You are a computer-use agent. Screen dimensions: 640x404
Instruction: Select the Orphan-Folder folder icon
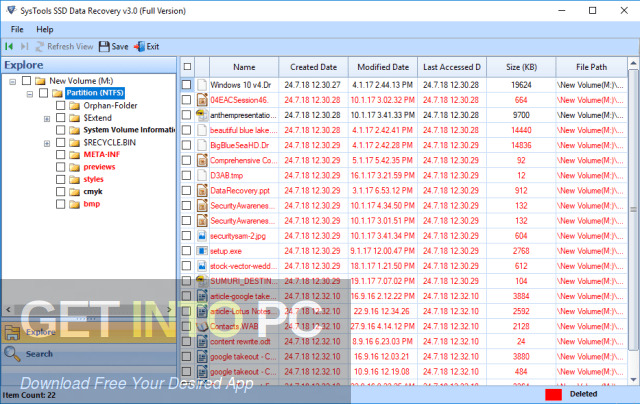click(74, 106)
